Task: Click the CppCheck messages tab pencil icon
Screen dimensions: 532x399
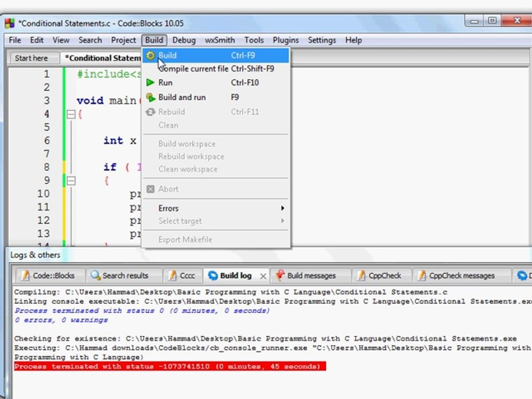Action: click(422, 275)
